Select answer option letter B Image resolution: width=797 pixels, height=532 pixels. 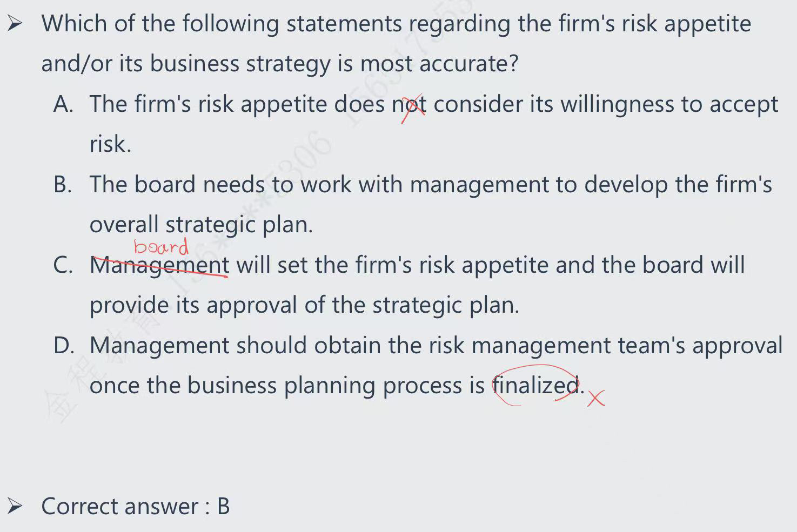click(63, 184)
